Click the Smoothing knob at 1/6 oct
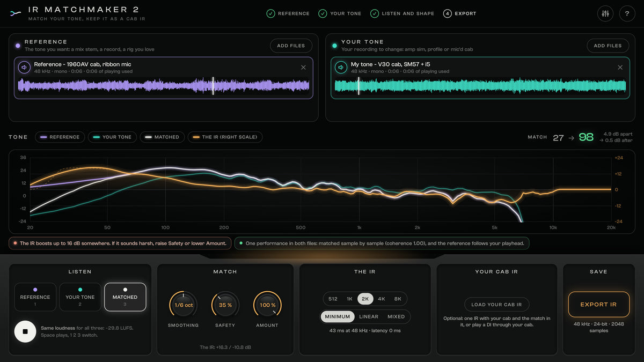This screenshot has height=362, width=644. click(183, 305)
